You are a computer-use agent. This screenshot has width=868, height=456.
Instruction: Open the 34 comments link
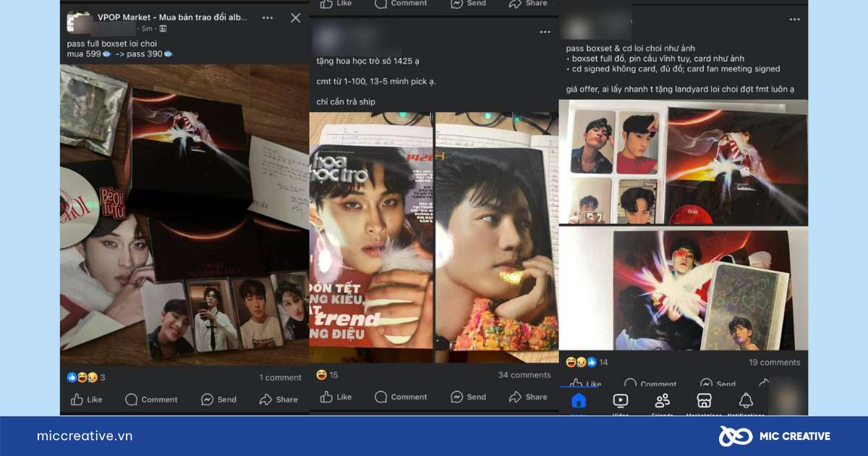(524, 375)
